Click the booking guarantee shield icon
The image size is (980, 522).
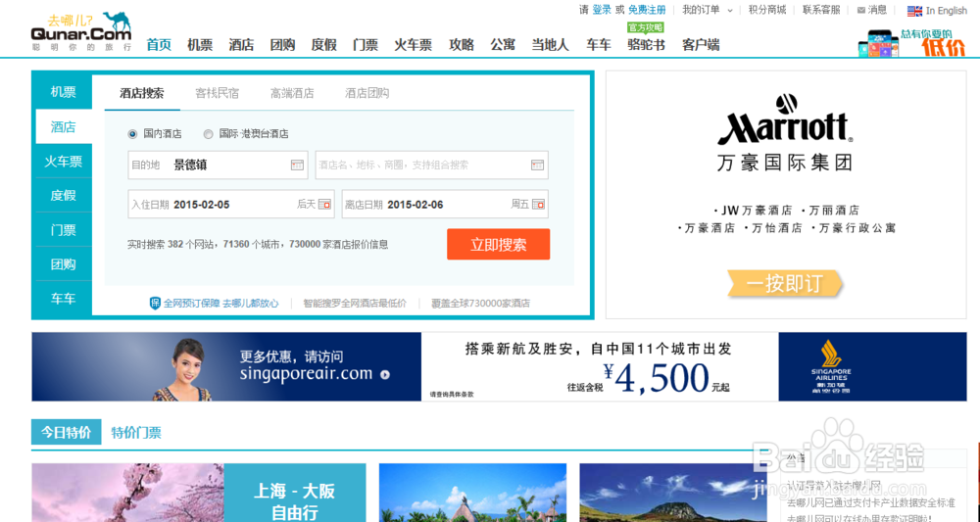pos(155,304)
